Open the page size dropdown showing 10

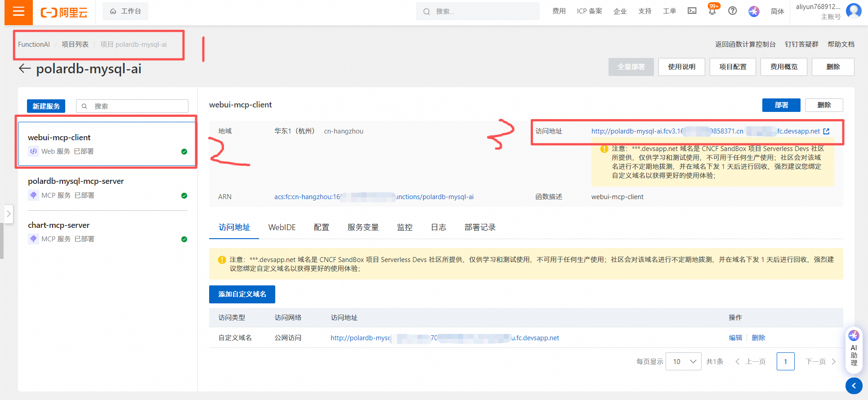(683, 361)
